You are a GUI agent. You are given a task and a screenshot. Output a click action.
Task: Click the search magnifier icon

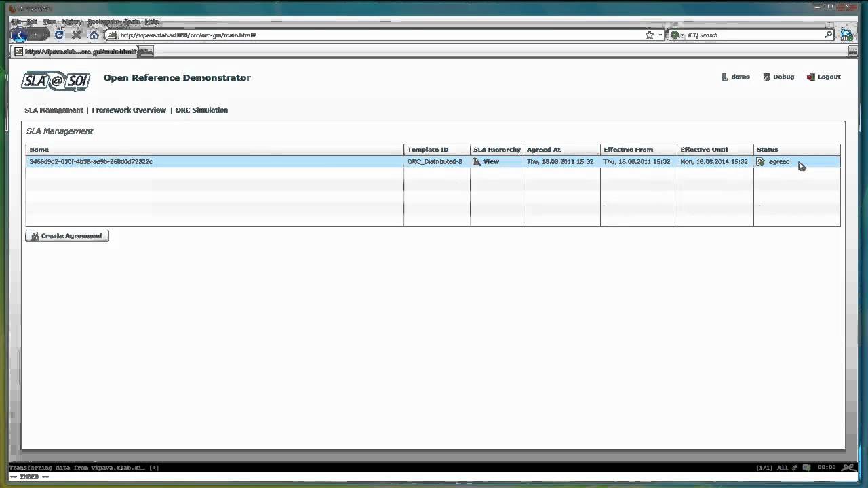tap(829, 35)
